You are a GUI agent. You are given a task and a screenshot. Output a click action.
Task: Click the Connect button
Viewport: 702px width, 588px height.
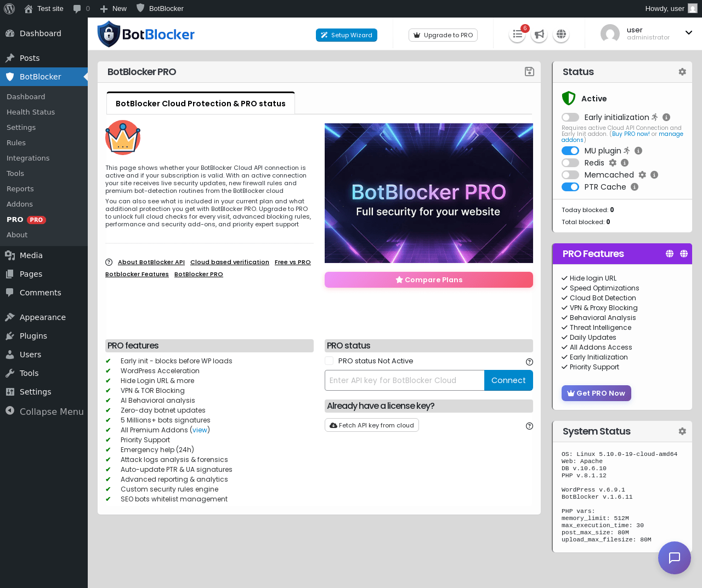click(508, 380)
